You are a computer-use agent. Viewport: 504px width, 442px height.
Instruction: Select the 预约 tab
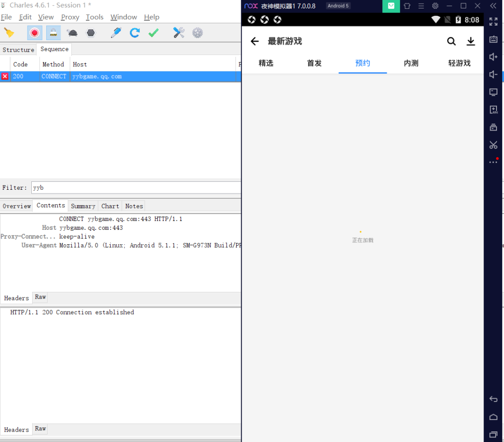click(x=363, y=63)
